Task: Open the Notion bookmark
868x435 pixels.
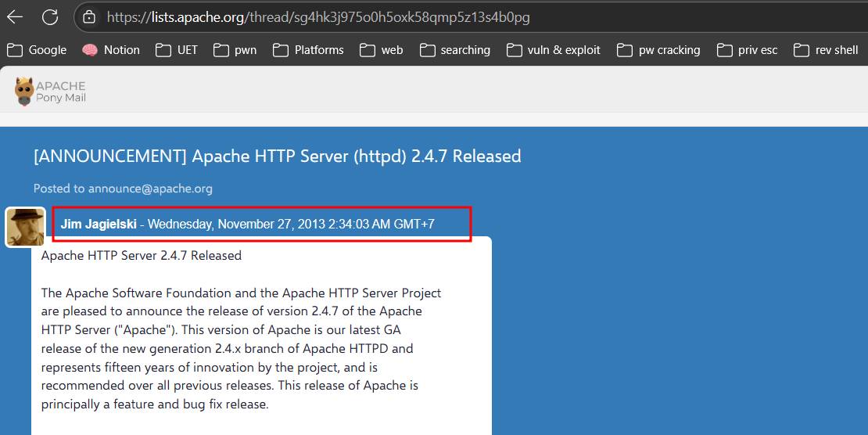Action: (x=111, y=50)
